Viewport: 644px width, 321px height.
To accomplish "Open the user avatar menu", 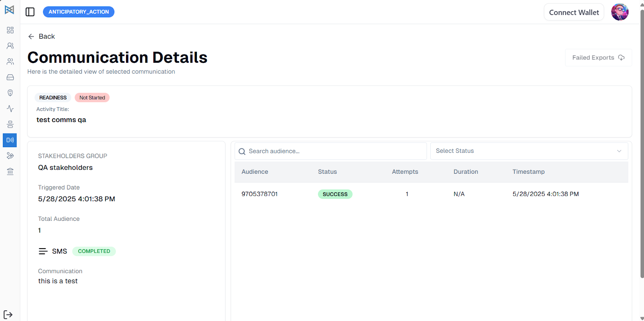I will [620, 12].
